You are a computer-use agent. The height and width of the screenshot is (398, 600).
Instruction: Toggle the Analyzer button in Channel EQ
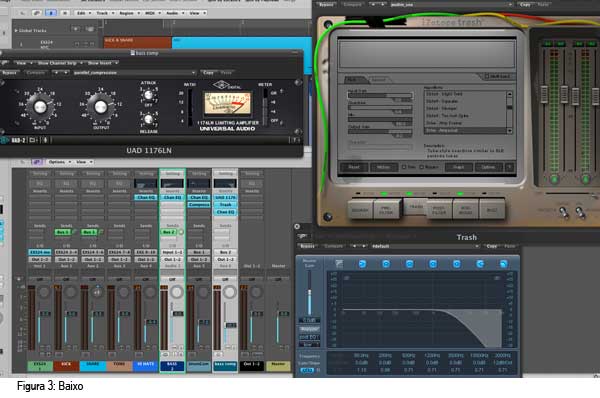(309, 329)
